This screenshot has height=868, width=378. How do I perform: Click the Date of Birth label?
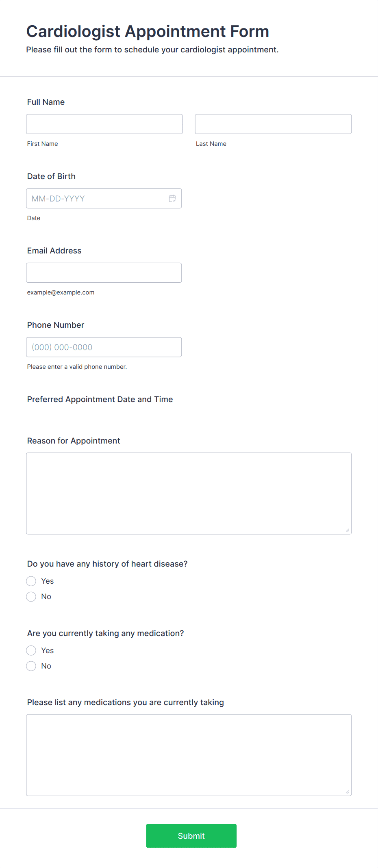pos(51,176)
